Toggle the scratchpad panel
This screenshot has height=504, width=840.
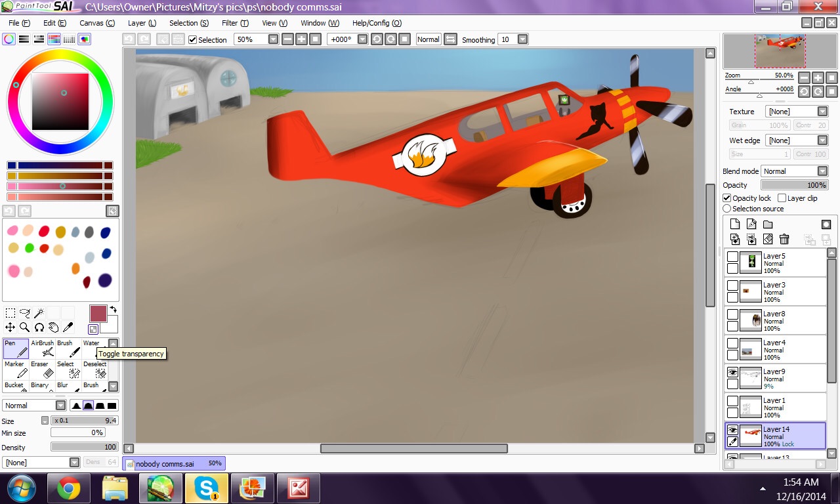pos(85,39)
